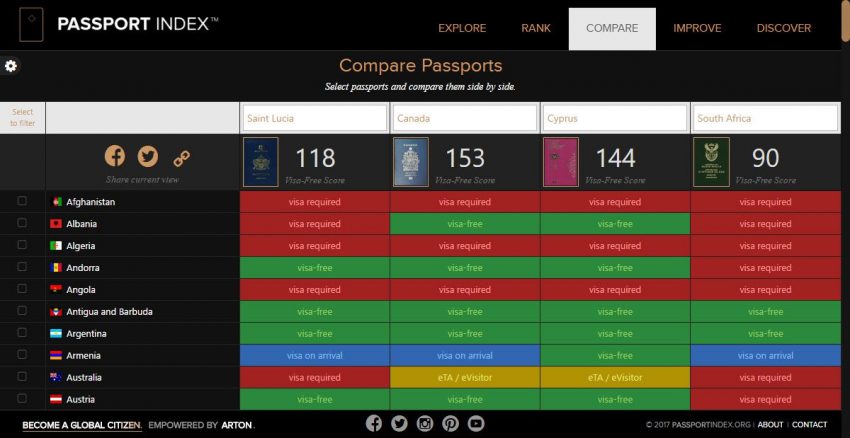850x438 pixels.
Task: Open the Saint Lucia passport selector
Action: (x=314, y=118)
